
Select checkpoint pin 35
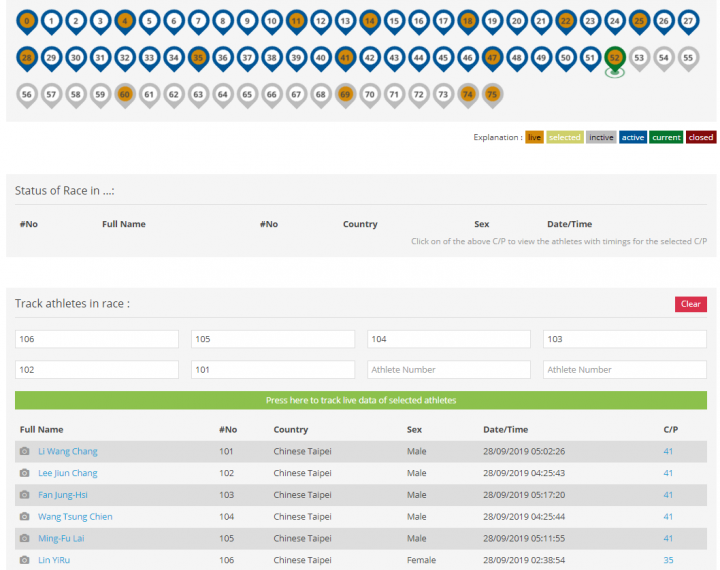click(x=198, y=58)
